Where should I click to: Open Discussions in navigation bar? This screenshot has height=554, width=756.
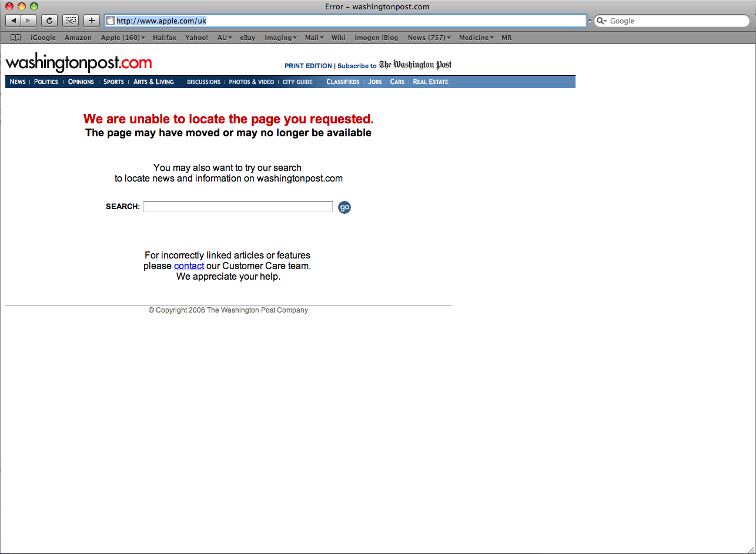click(204, 82)
